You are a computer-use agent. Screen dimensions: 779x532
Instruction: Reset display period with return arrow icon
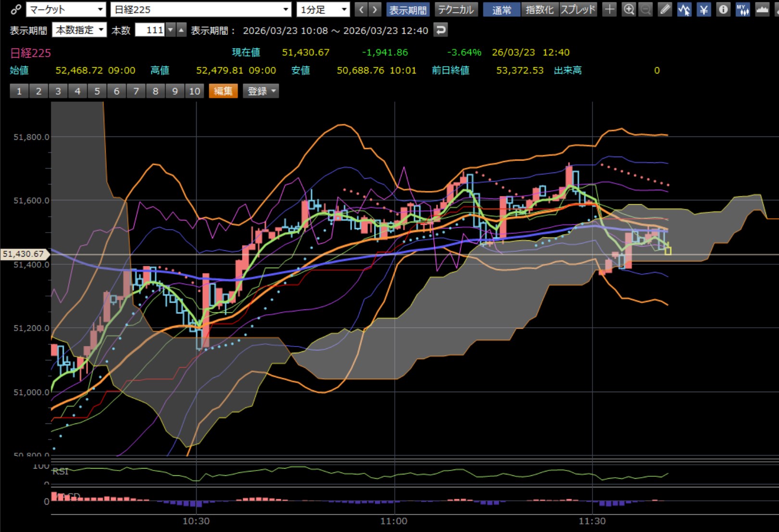[x=440, y=30]
